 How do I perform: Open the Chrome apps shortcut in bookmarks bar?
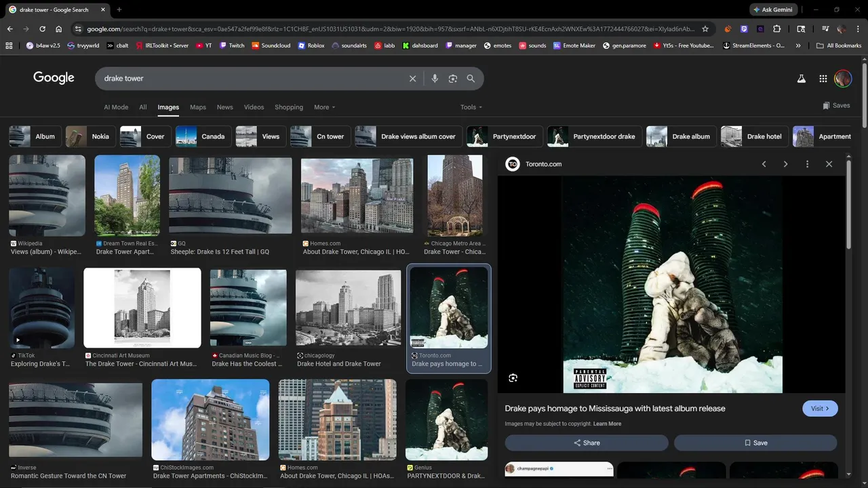[x=9, y=45]
